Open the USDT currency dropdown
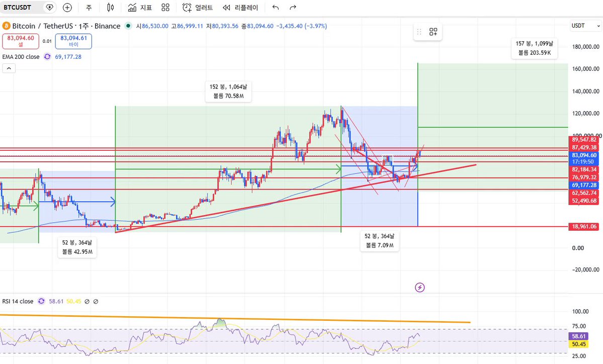 tap(586, 26)
